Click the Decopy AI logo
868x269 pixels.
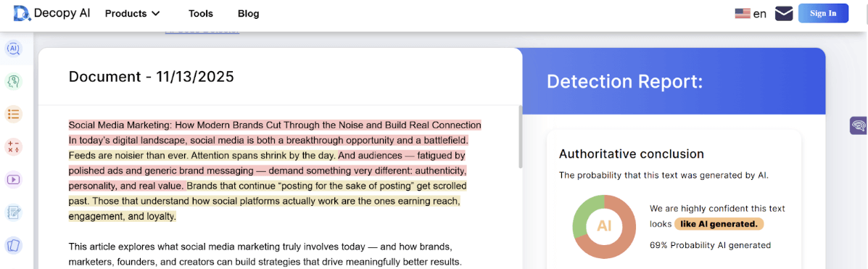pyautogui.click(x=52, y=13)
